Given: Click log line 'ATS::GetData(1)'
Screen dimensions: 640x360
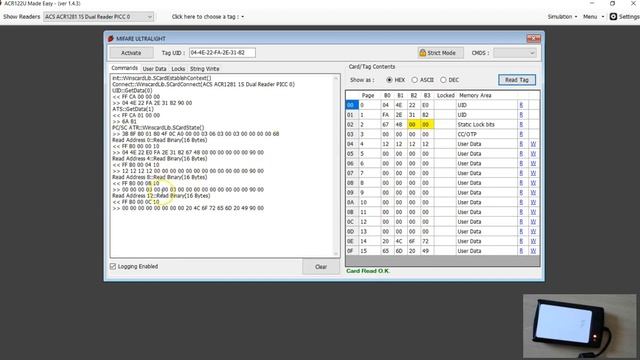Looking at the screenshot, I should [x=133, y=109].
